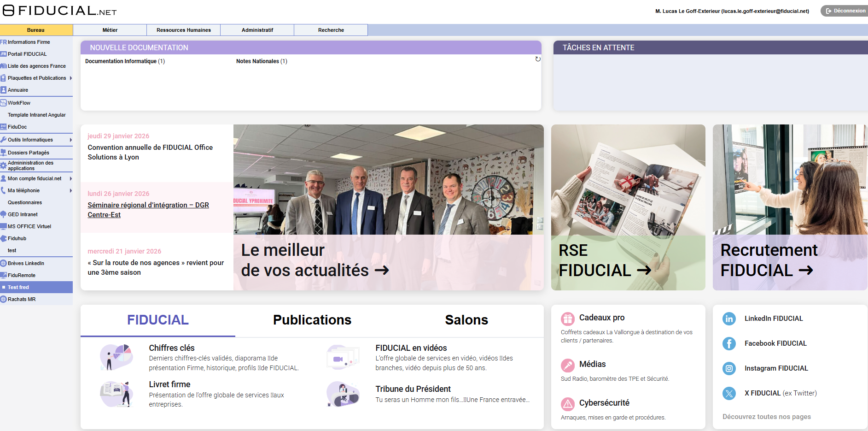Refresh the Nouvelle Documentation panel

click(x=537, y=59)
